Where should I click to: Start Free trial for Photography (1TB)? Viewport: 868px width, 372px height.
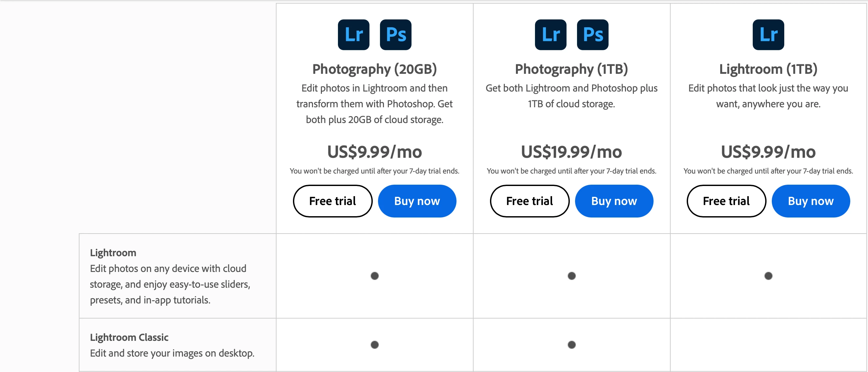click(x=530, y=201)
